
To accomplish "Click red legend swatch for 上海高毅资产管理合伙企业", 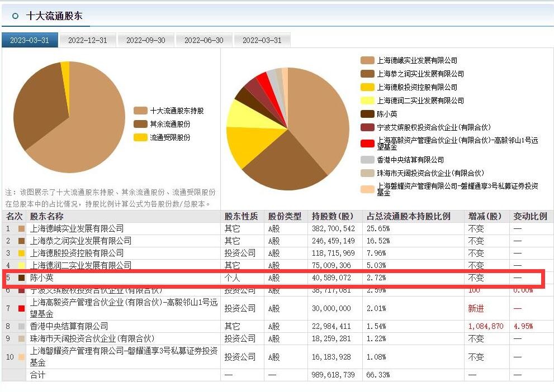I will (x=367, y=144).
